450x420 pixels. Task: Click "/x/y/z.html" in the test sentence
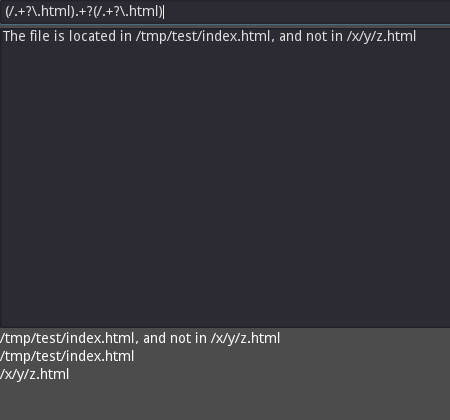(x=381, y=36)
